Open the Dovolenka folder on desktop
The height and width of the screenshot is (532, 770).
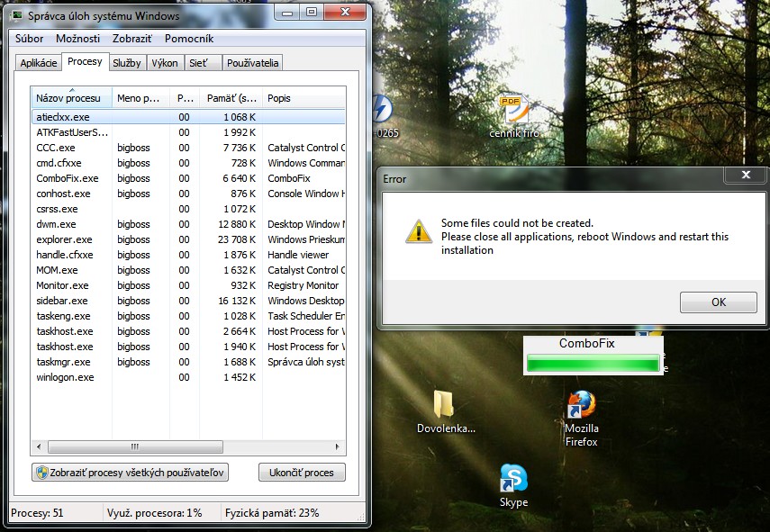pyautogui.click(x=445, y=412)
